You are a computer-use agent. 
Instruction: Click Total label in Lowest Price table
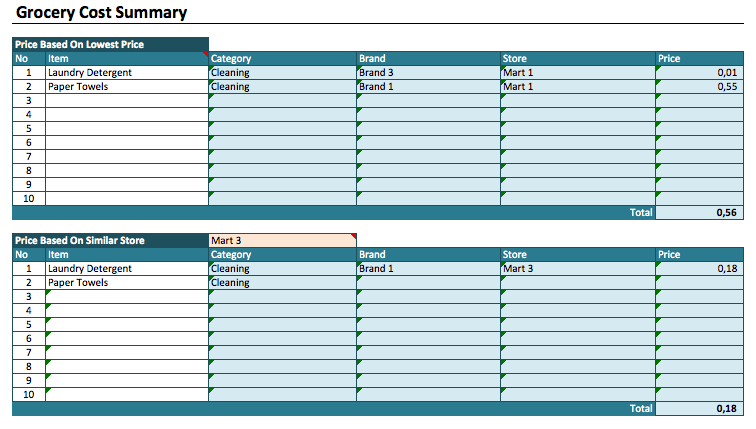[x=641, y=213]
